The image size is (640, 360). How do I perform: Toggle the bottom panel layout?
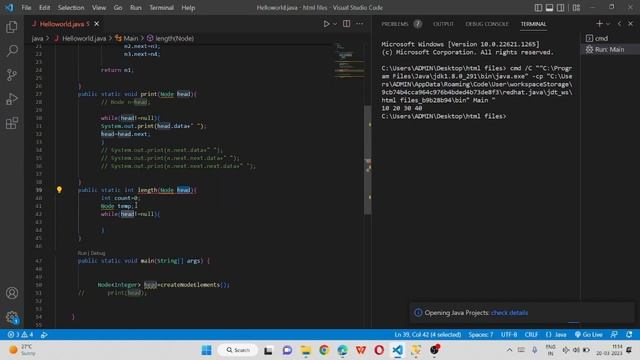549,8
